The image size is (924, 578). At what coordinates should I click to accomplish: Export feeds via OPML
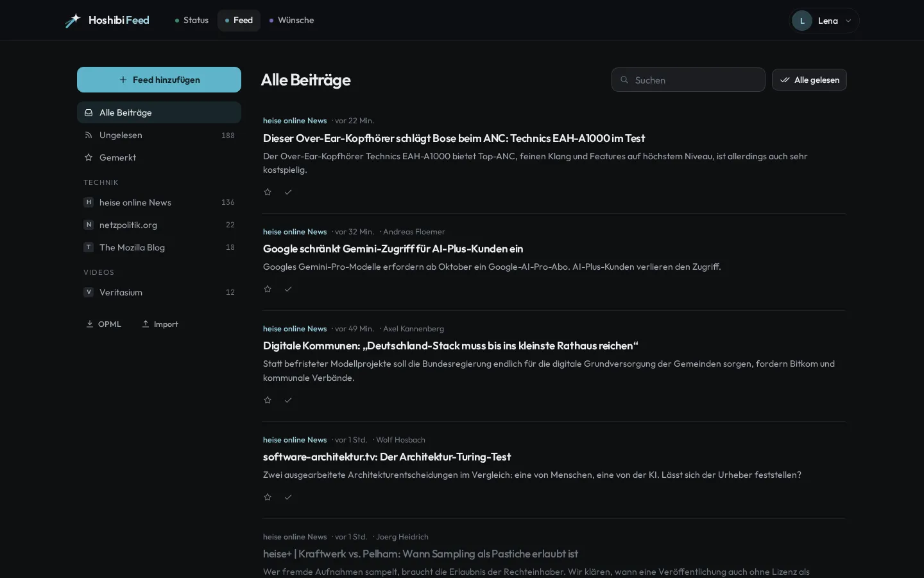(103, 324)
